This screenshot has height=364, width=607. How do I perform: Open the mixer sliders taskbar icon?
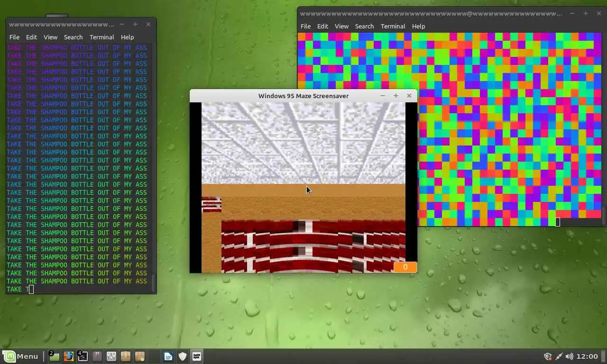coord(111,356)
